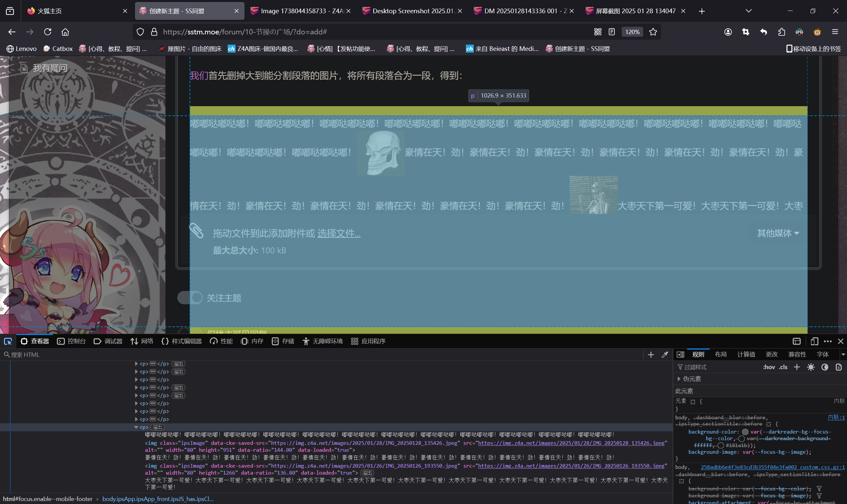
Task: Open the 网络 devtools tab
Action: pyautogui.click(x=142, y=341)
